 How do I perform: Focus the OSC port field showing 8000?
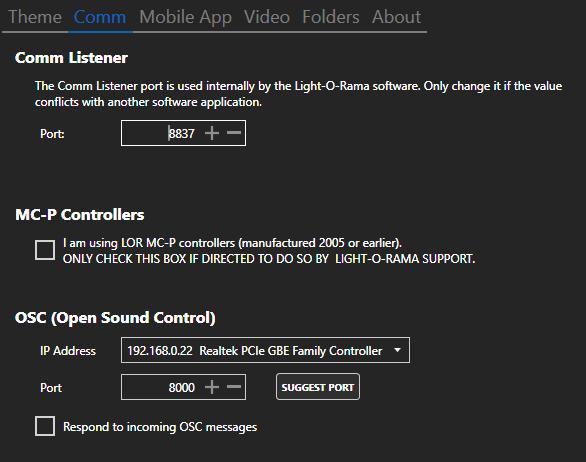[183, 387]
